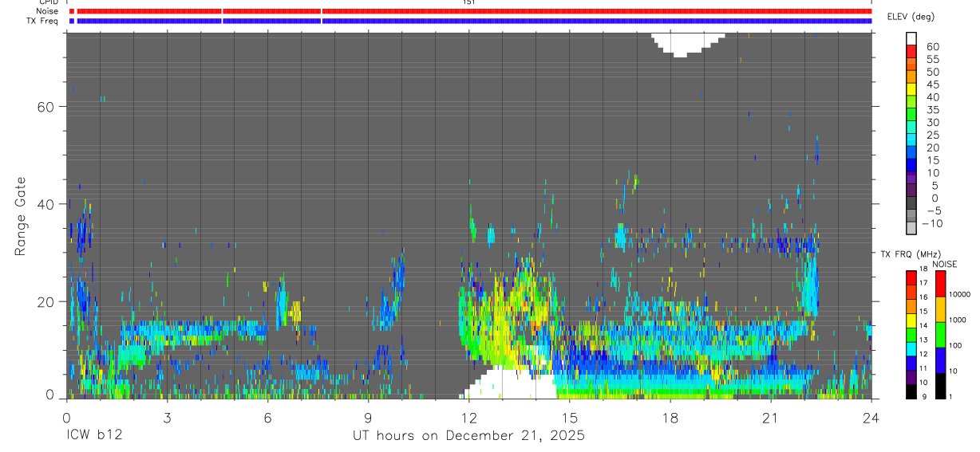Click the 'ICW b12' radar beam label
Viewport: 980px width, 452px height.
94,436
